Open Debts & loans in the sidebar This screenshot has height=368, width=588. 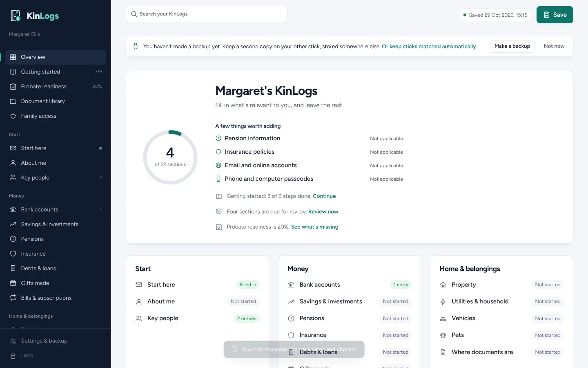pyautogui.click(x=56, y=268)
